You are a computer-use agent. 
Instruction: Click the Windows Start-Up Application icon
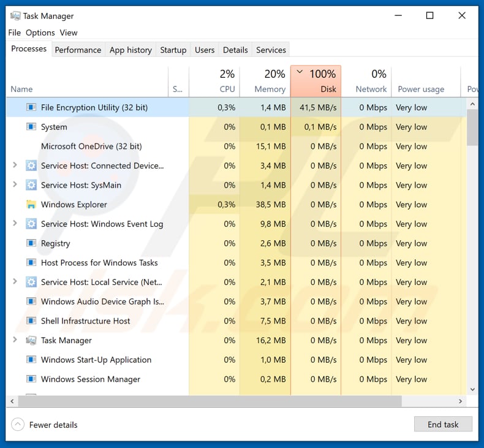coord(31,360)
